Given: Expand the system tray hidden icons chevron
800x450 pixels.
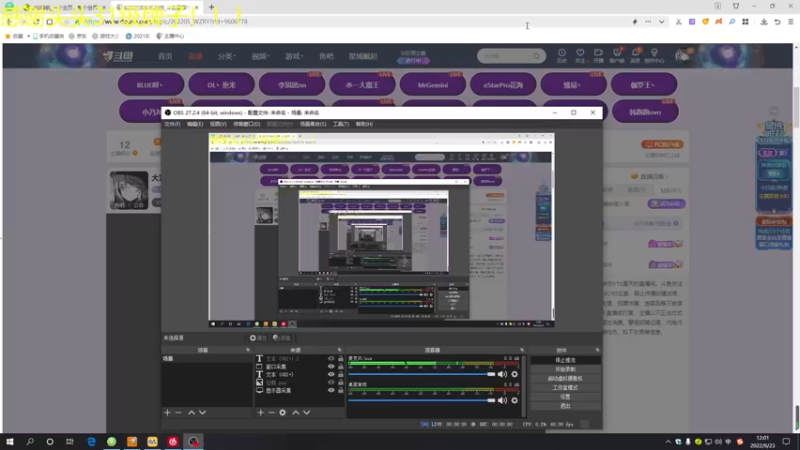Looking at the screenshot, I should pos(668,442).
